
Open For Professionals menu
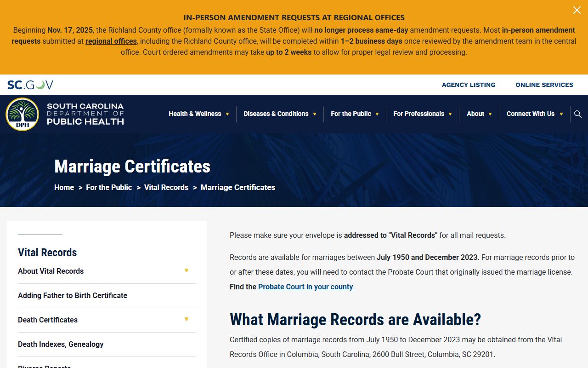[x=419, y=114]
